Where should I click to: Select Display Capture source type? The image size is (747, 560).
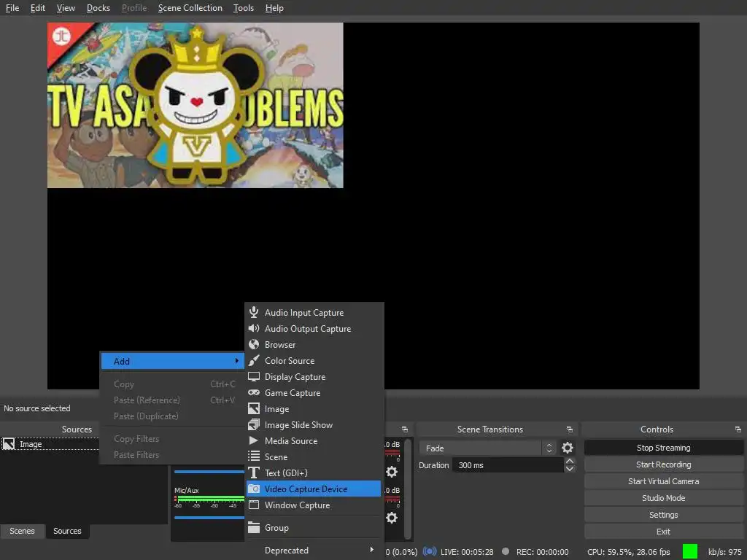click(314, 377)
